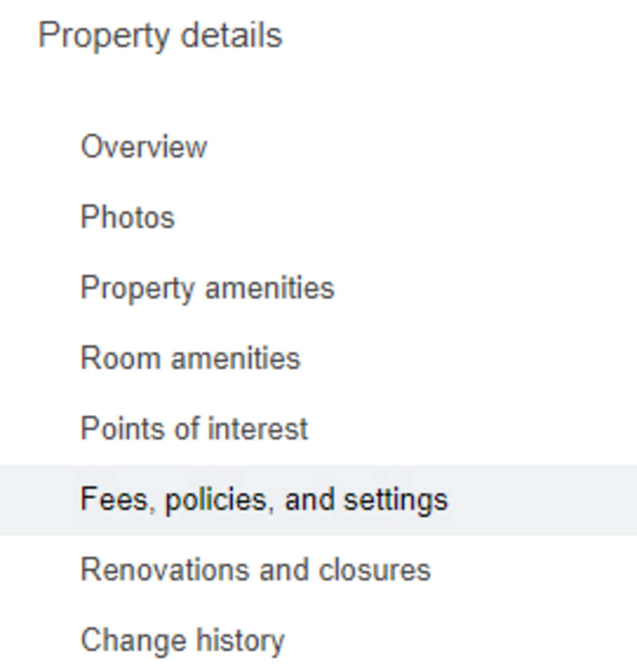The width and height of the screenshot is (637, 672).
Task: Show the property Overview link
Action: point(144,147)
